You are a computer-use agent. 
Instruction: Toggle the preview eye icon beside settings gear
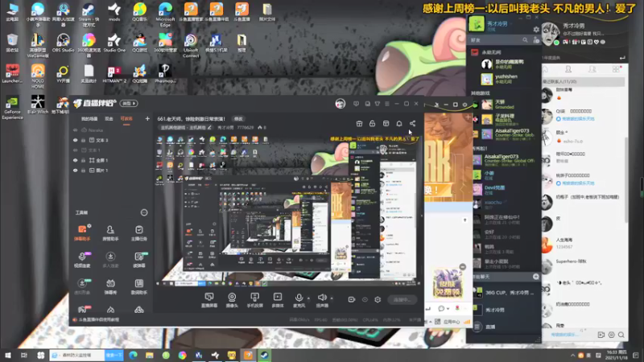tap(365, 299)
